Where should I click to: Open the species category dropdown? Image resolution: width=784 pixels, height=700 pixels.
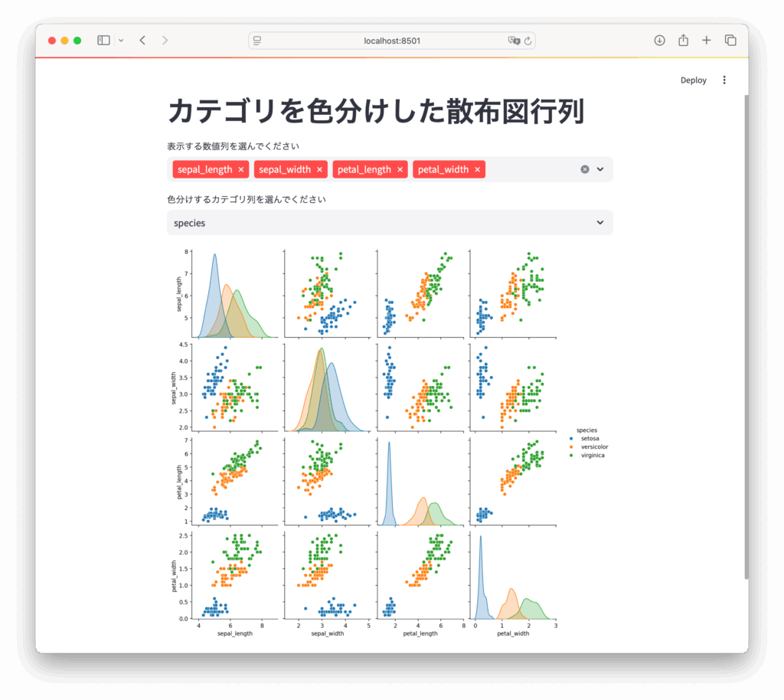(390, 223)
